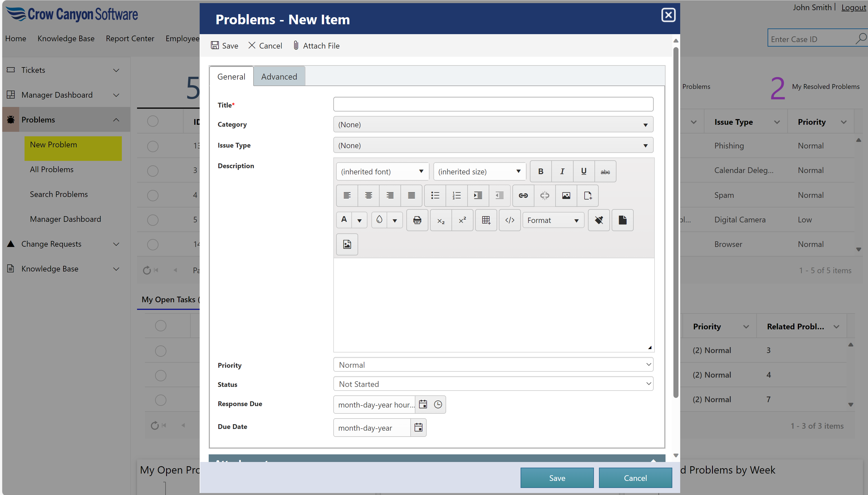868x495 pixels.
Task: Insert hyperlink in description editor
Action: click(x=523, y=196)
